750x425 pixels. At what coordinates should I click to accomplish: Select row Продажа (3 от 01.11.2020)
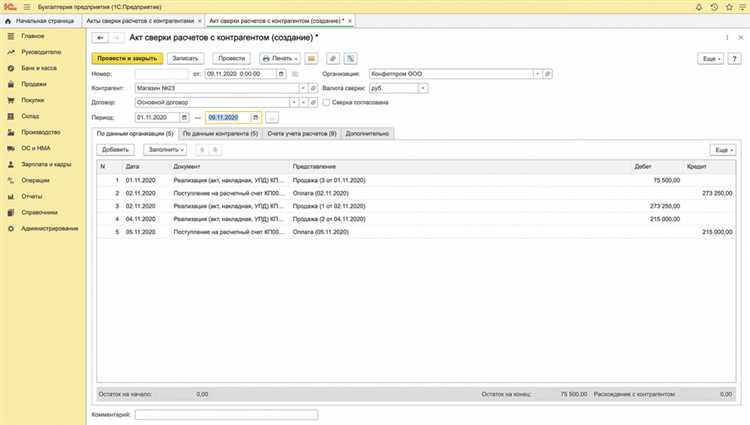tap(416, 181)
